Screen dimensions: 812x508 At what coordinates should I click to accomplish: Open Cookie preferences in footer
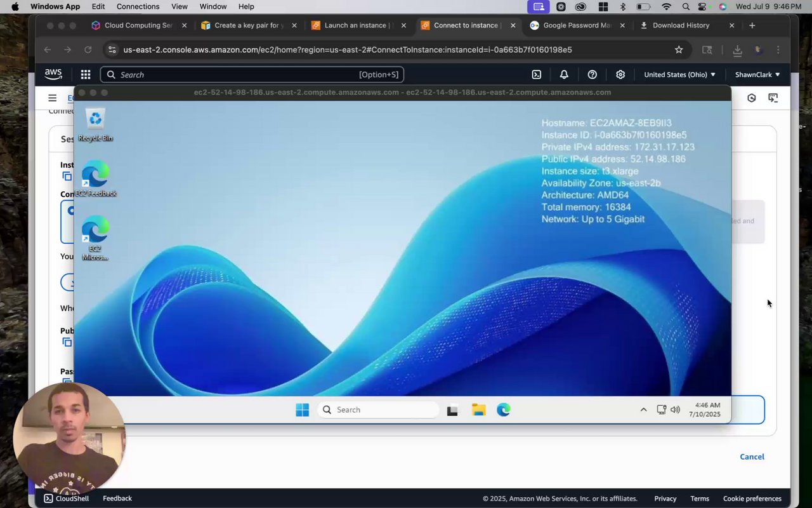click(x=752, y=498)
